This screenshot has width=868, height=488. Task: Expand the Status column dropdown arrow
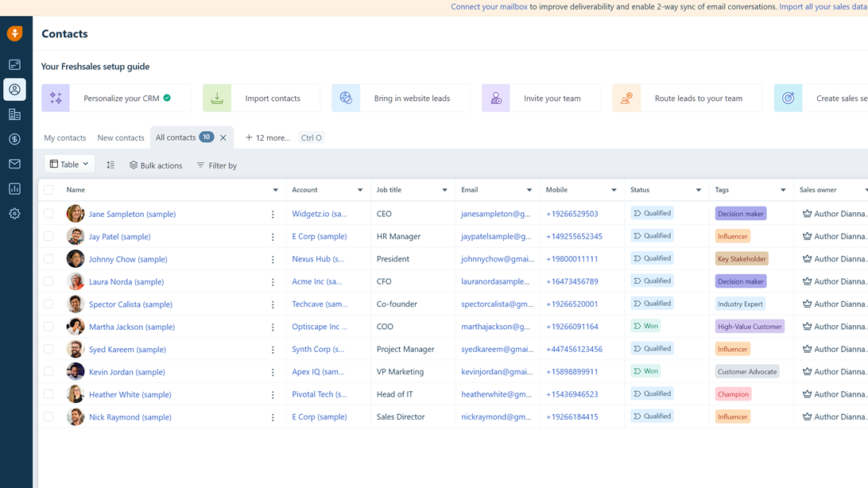(699, 190)
